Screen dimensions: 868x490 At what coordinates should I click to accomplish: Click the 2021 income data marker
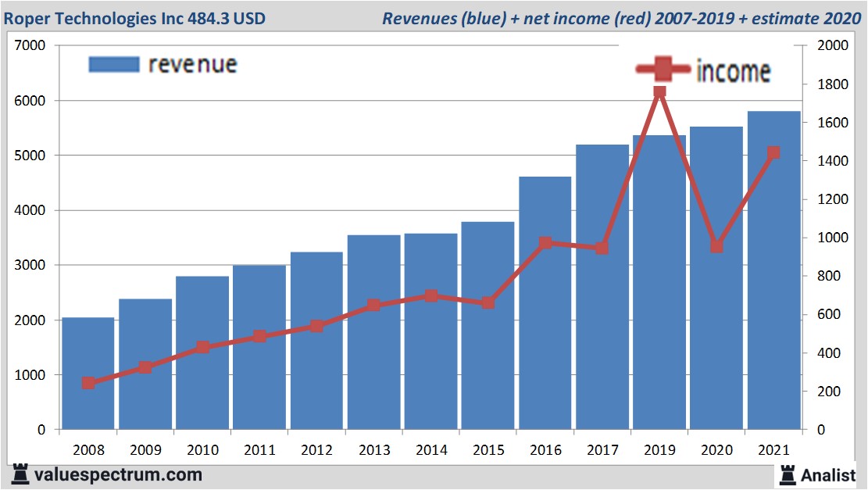pyautogui.click(x=773, y=153)
